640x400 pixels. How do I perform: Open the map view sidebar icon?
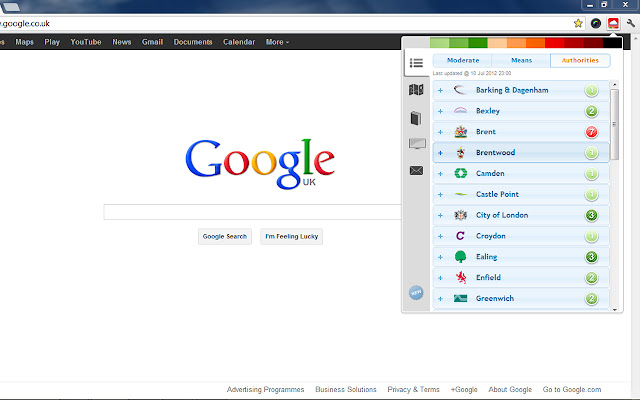pos(416,91)
